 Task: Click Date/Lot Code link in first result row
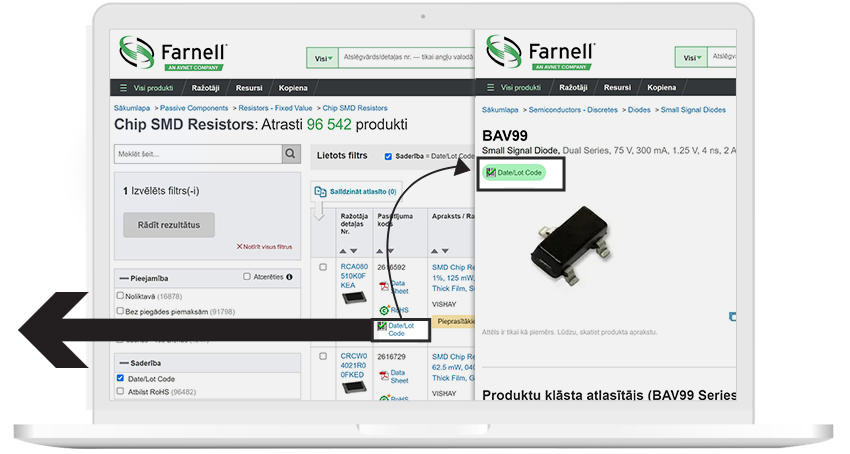pos(401,329)
